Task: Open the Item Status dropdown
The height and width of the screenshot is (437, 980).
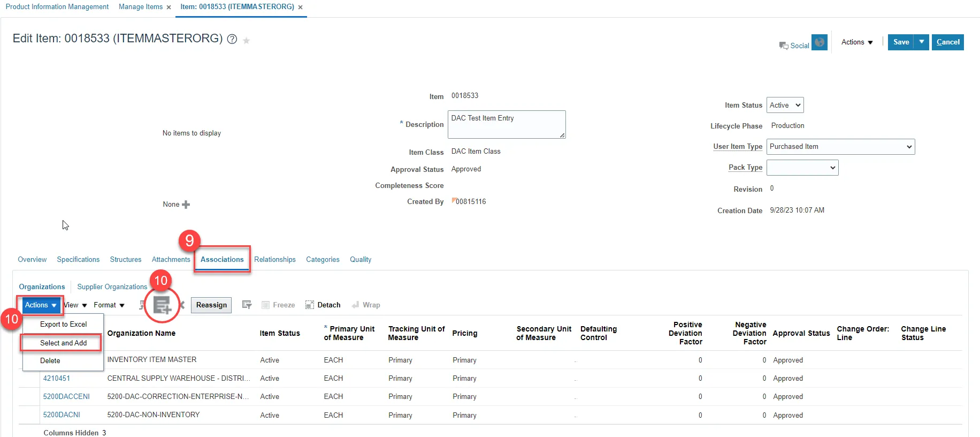Action: click(x=785, y=106)
